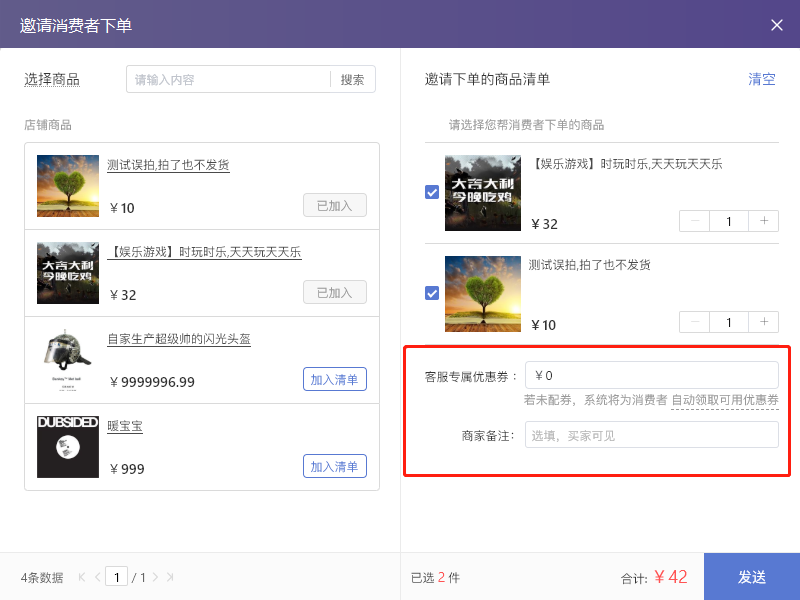The image size is (800, 600).
Task: Click the 选择商品 label
Action: (52, 80)
